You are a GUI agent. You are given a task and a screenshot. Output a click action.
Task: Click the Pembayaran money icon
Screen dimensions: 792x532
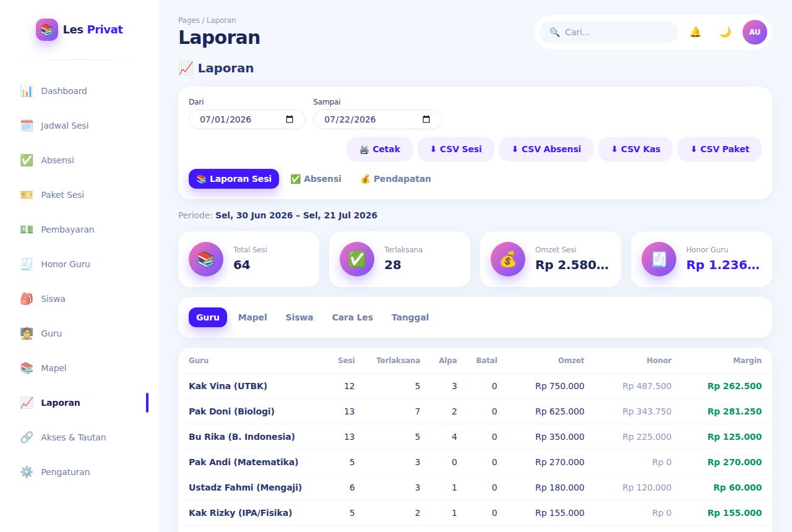pyautogui.click(x=27, y=230)
